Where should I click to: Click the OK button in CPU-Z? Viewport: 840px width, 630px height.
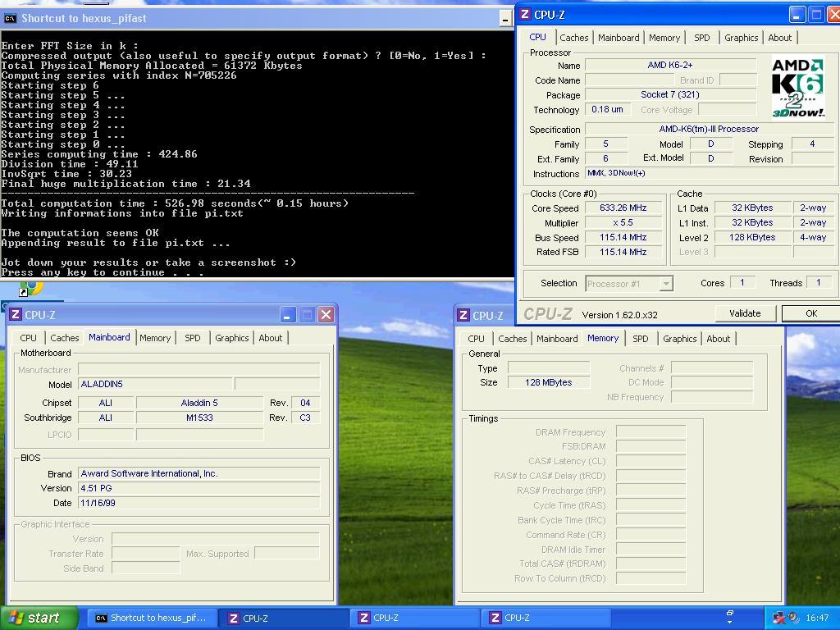(811, 313)
